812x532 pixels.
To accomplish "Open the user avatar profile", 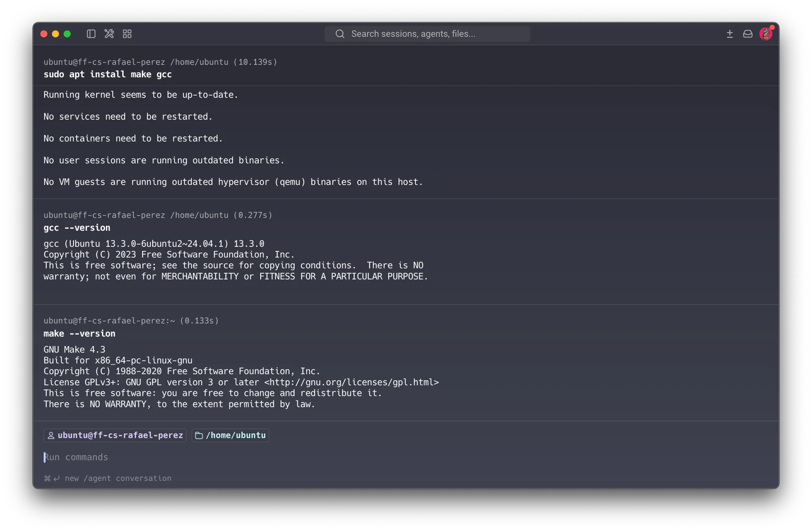I will [x=766, y=34].
